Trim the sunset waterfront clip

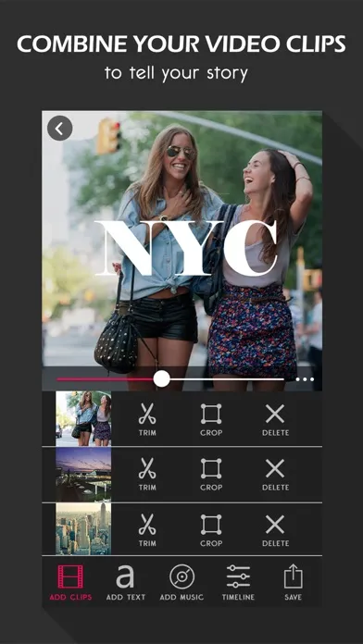[147, 474]
